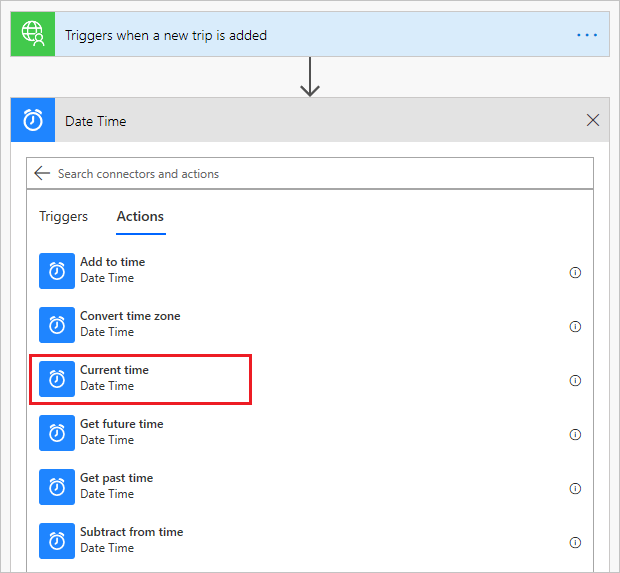This screenshot has height=573, width=620.
Task: Click the trip trigger globe icon
Action: coord(33,34)
